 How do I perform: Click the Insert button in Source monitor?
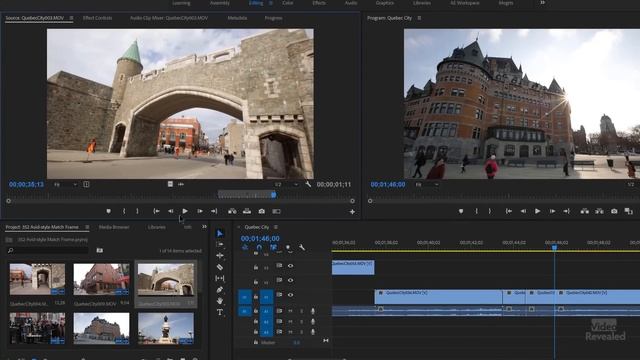[x=232, y=211]
